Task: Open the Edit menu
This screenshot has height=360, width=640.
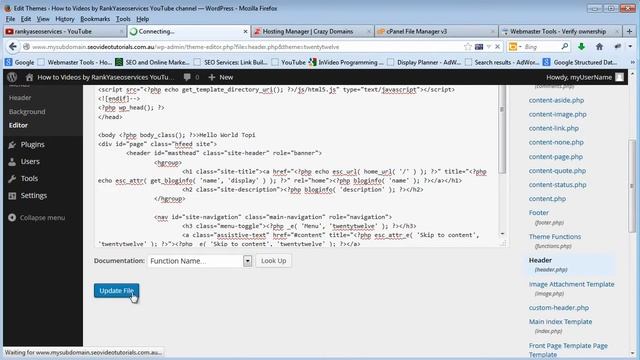Action: pyautogui.click(x=26, y=19)
